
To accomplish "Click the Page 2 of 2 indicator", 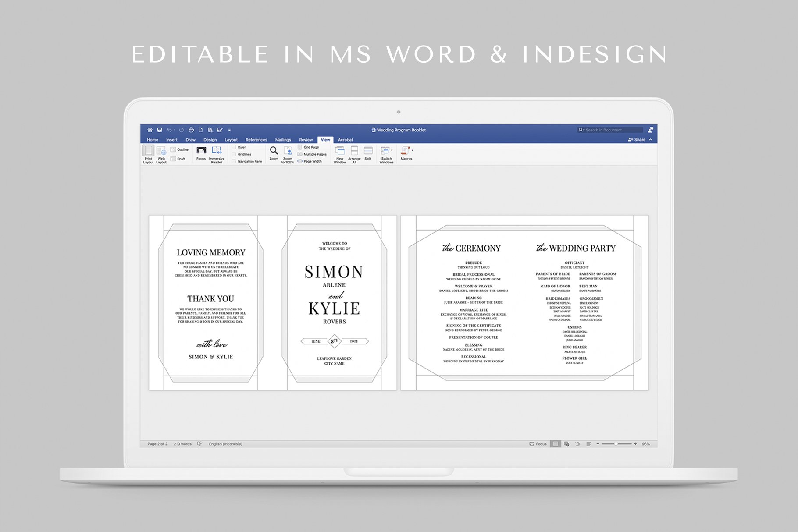I will 157,444.
